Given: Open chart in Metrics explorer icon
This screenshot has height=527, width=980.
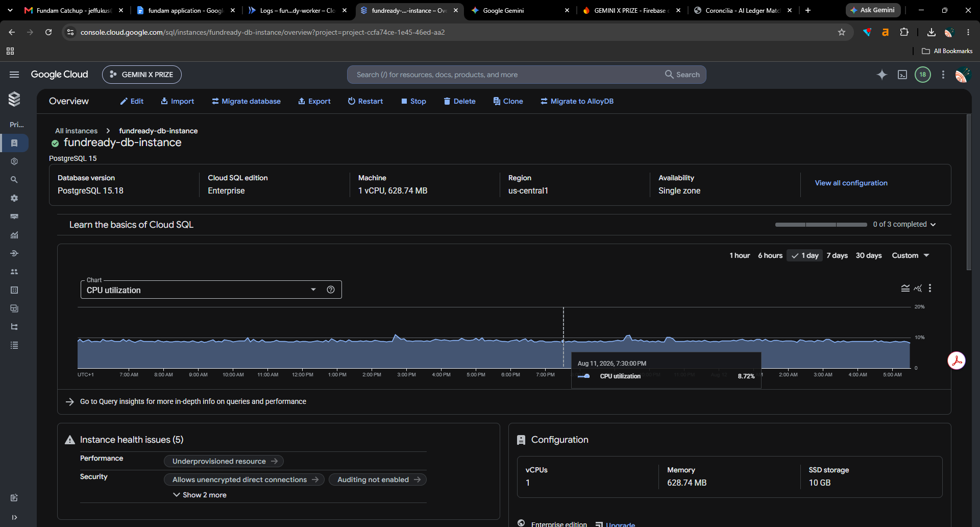Looking at the screenshot, I should (918, 288).
